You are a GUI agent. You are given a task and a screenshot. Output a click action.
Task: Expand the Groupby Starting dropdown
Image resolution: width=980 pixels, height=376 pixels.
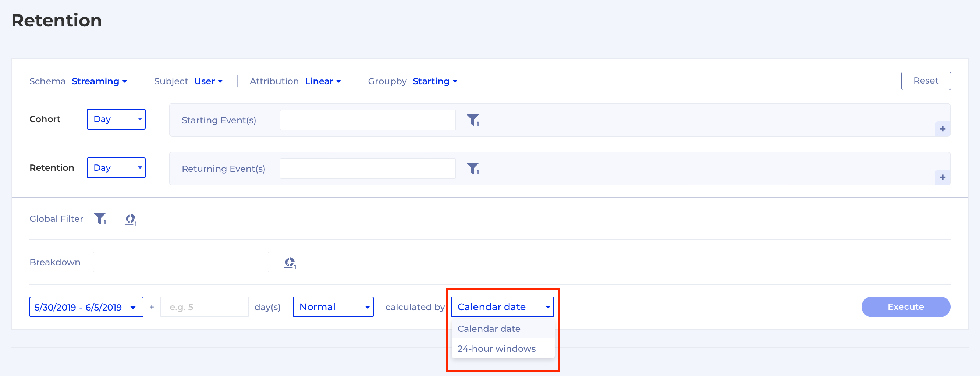click(x=434, y=81)
